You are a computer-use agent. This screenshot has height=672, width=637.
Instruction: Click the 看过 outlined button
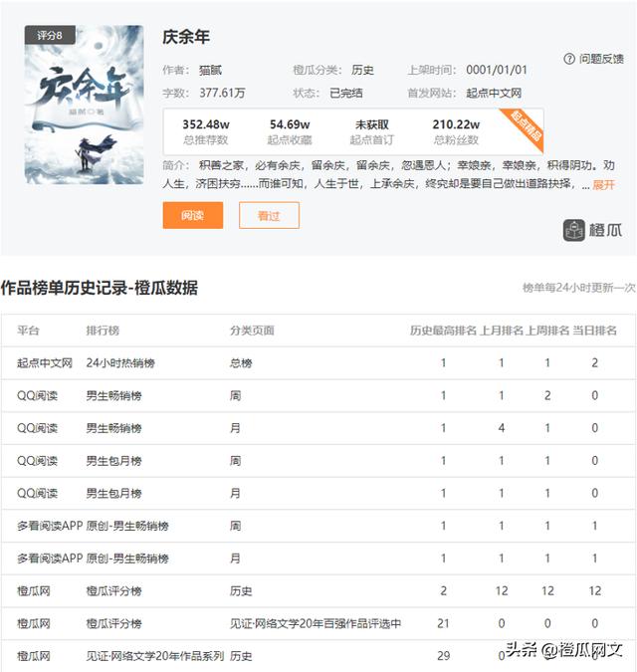point(269,215)
